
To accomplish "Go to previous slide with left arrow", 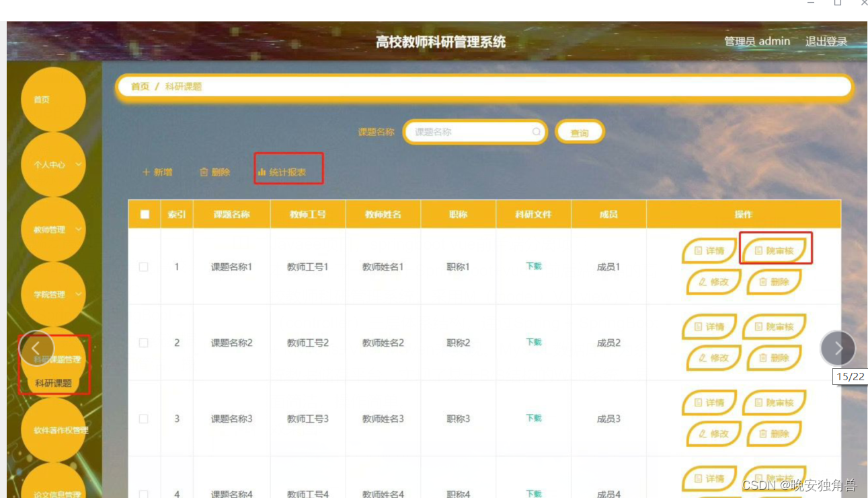I will pyautogui.click(x=36, y=349).
